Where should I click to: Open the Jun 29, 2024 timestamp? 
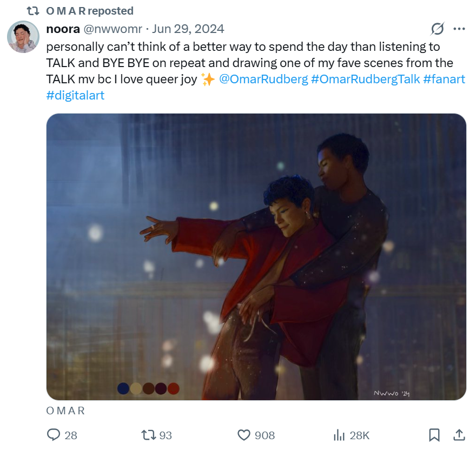[x=188, y=29]
